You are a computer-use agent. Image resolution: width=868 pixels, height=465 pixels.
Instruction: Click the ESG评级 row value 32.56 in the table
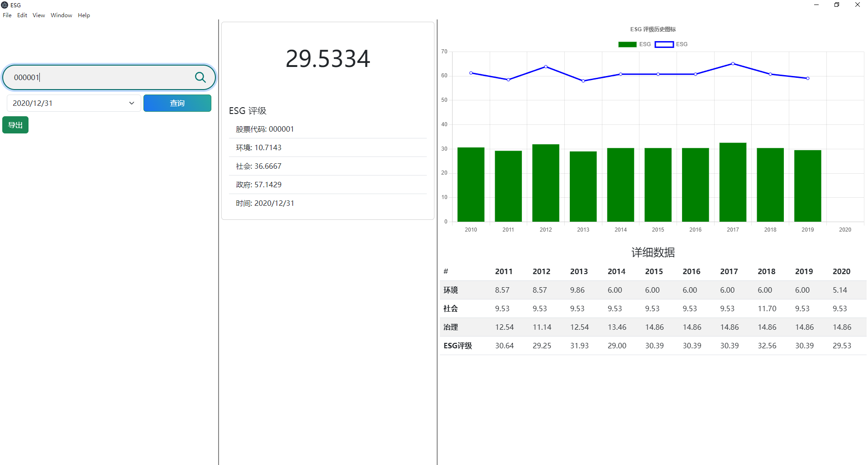coord(767,346)
